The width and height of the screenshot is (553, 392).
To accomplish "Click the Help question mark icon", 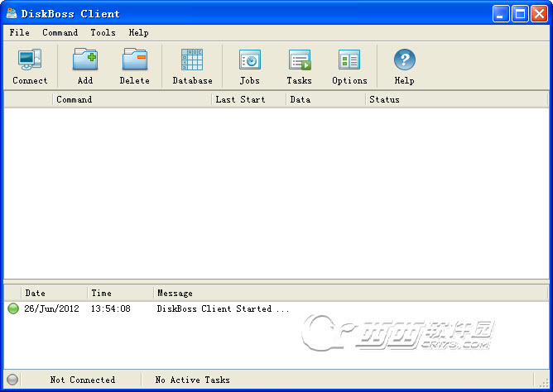I will pos(404,60).
